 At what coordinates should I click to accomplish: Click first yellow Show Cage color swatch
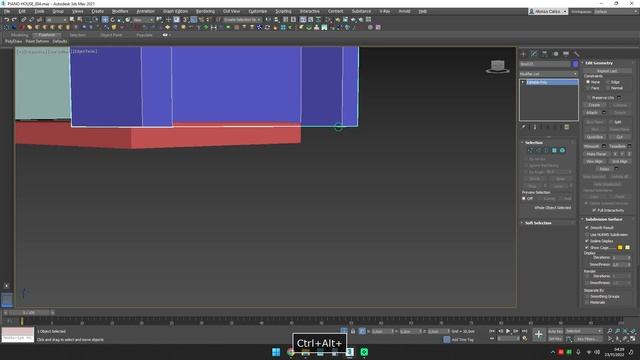pos(620,247)
